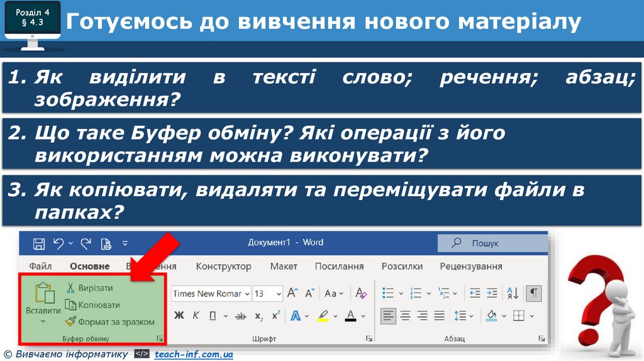Click Decrease Indent icon
The width and height of the screenshot is (644, 361).
tap(475, 293)
